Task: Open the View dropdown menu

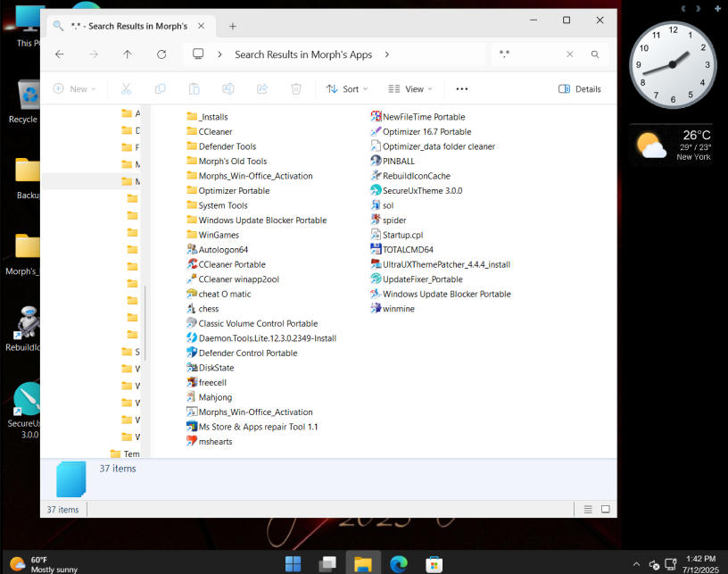Action: tap(410, 88)
